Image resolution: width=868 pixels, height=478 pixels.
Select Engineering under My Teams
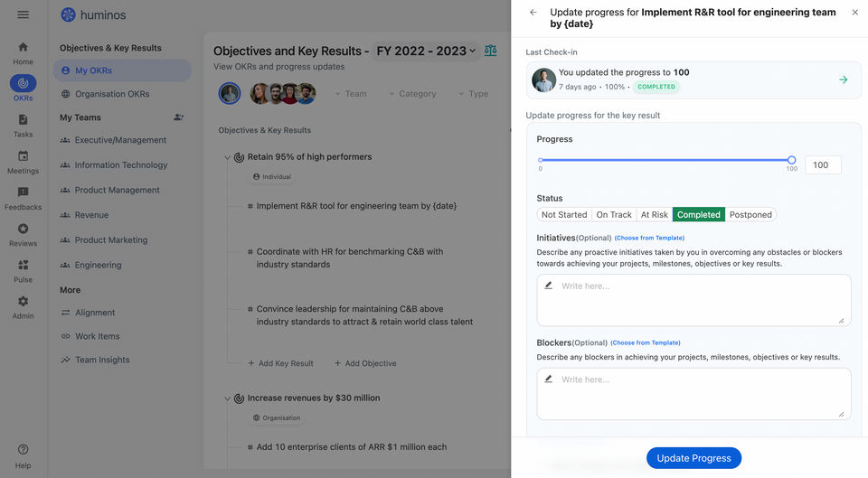98,265
